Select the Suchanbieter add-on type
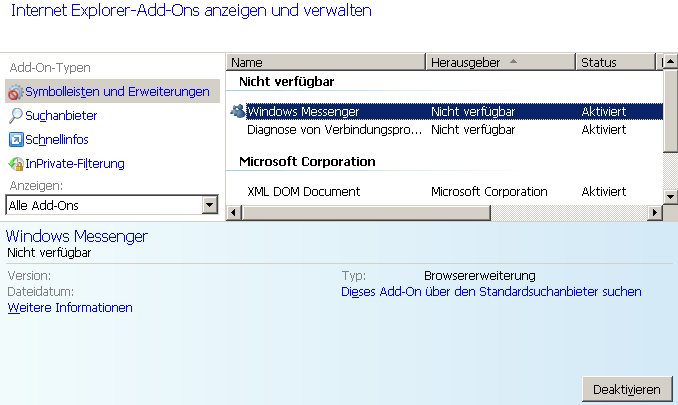678x405 pixels. point(61,115)
